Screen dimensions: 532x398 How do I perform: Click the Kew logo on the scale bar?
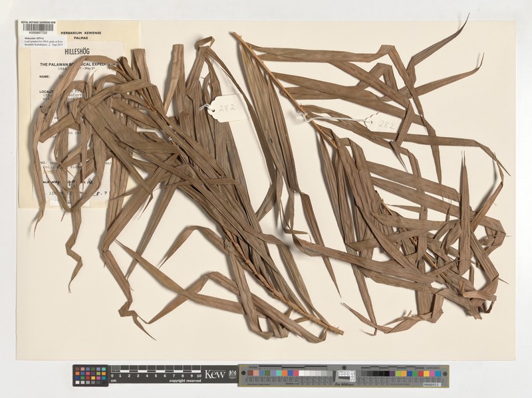point(215,374)
